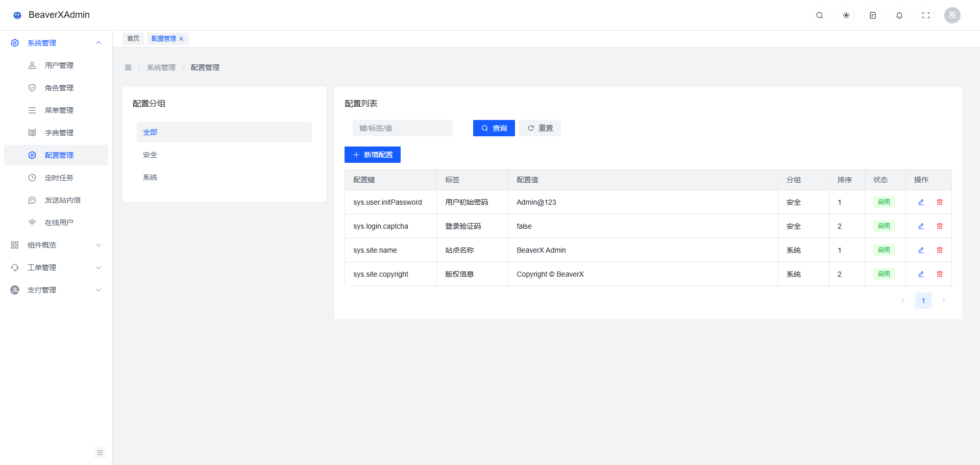Viewport: 980px width, 465px height.
Task: Click the Admin@123 config value
Action: 536,202
